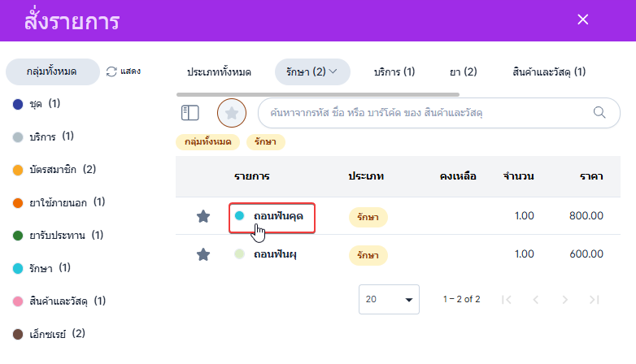The image size is (636, 364).
Task: Click the favorites star filter button
Action: coord(232,113)
